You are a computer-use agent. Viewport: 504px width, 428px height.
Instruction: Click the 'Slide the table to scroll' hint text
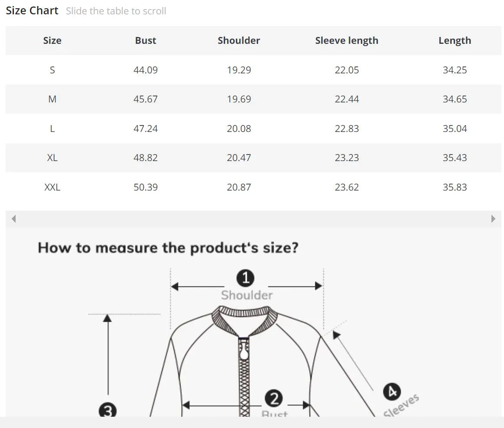tap(116, 11)
